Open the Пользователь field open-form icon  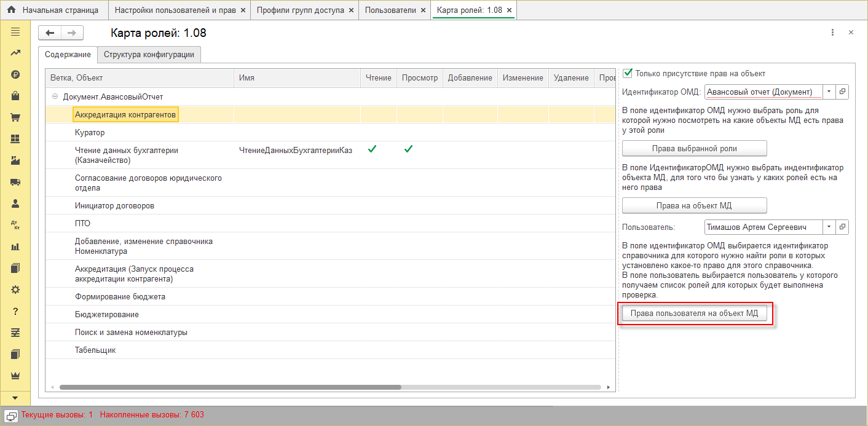[842, 227]
